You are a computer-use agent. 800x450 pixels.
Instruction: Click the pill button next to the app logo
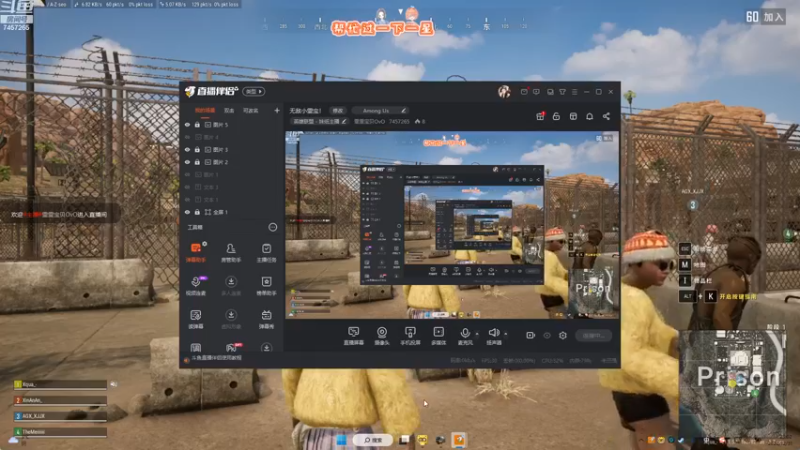pos(254,91)
